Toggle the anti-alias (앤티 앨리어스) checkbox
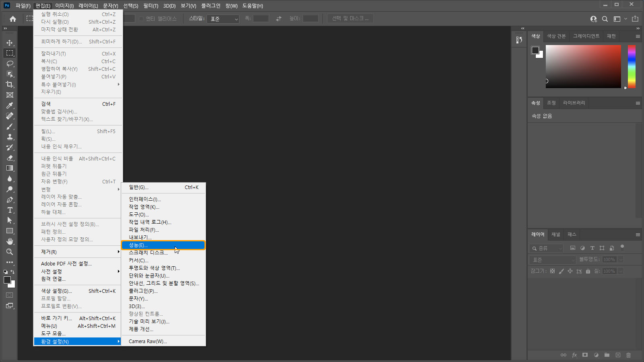 (x=141, y=19)
